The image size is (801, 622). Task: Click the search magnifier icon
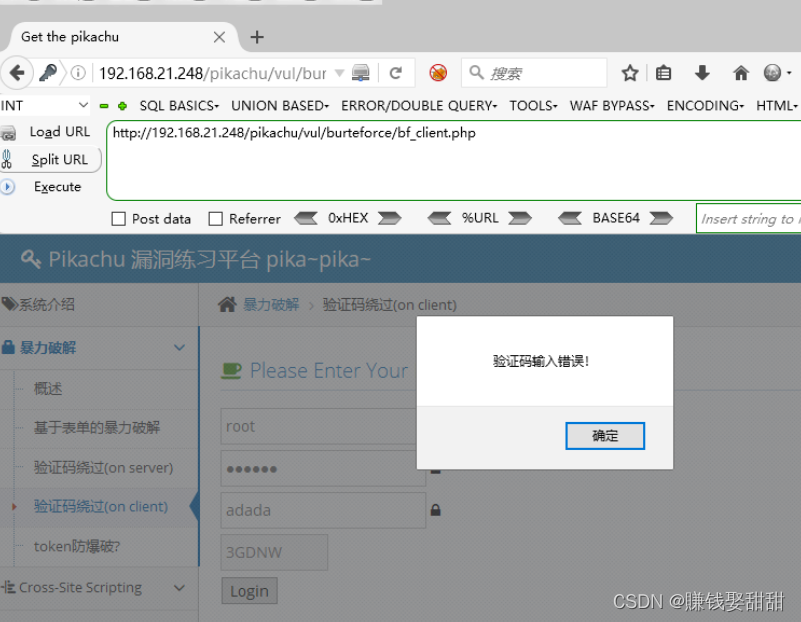coord(476,73)
